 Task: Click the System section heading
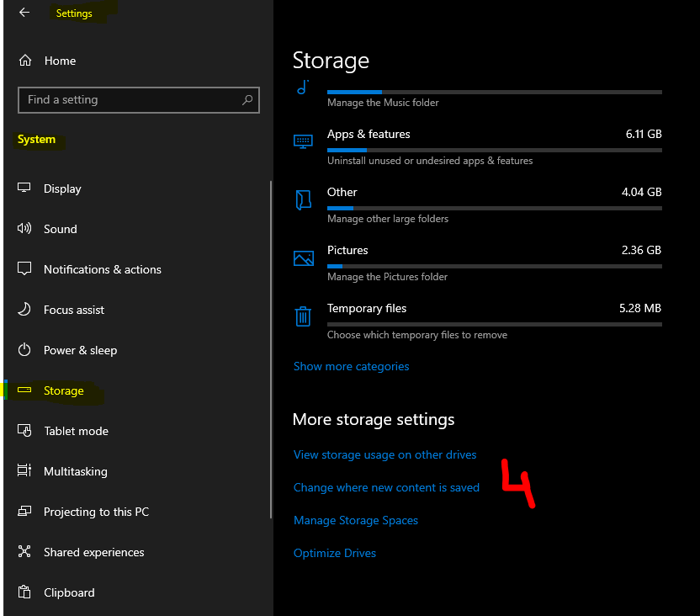click(36, 139)
